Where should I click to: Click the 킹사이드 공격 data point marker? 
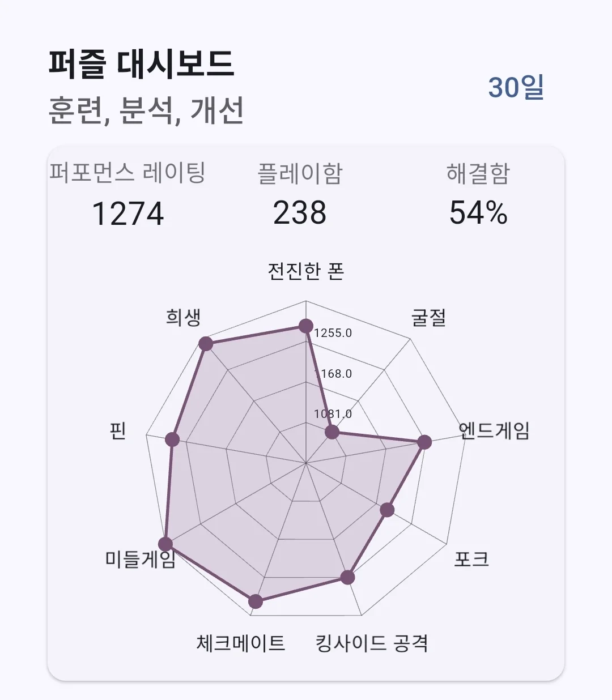point(348,578)
